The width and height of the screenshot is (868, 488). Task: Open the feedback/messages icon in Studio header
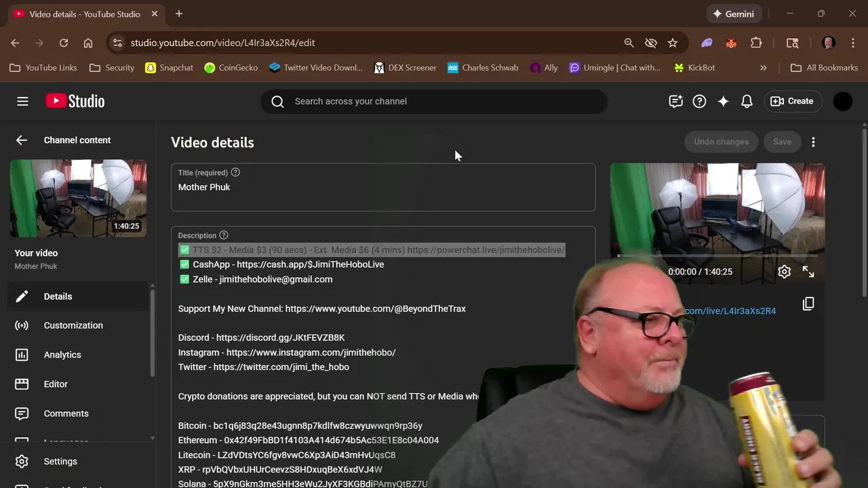[675, 101]
